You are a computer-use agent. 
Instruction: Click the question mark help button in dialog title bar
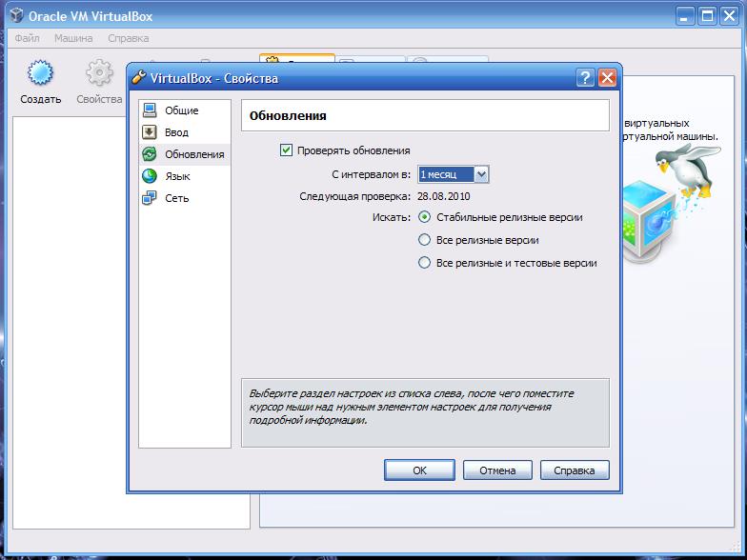[x=585, y=77]
